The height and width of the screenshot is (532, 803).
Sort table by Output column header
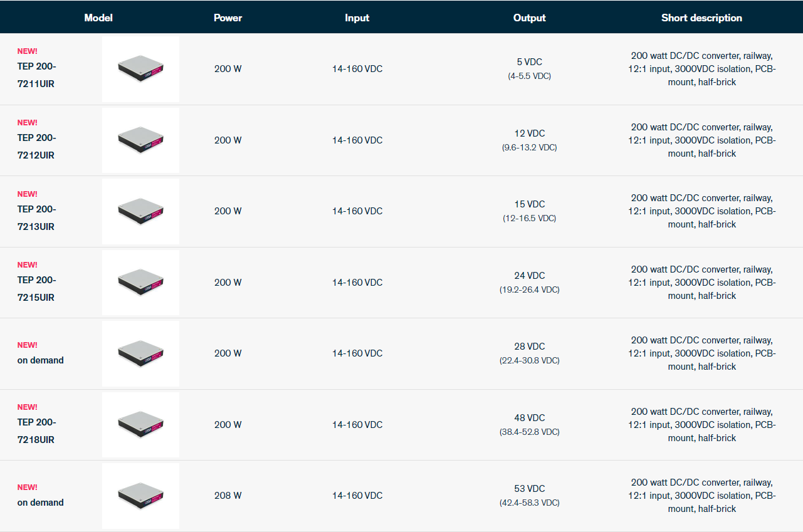(529, 18)
